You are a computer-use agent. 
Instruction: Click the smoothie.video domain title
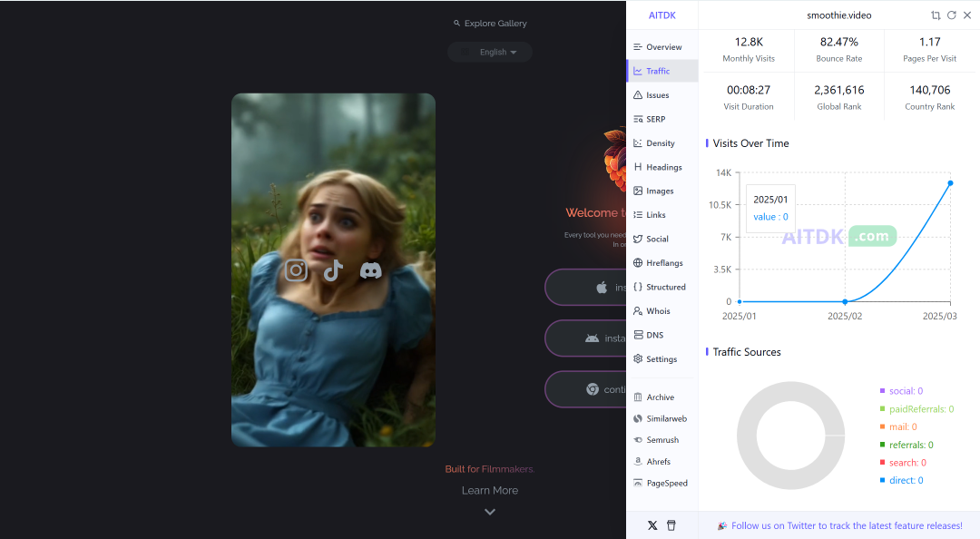click(838, 15)
